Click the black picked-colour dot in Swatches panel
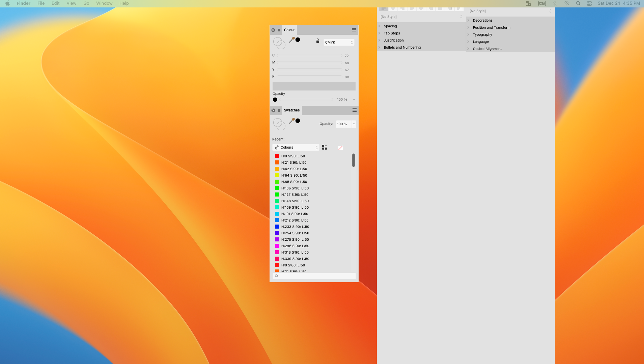 298,121
